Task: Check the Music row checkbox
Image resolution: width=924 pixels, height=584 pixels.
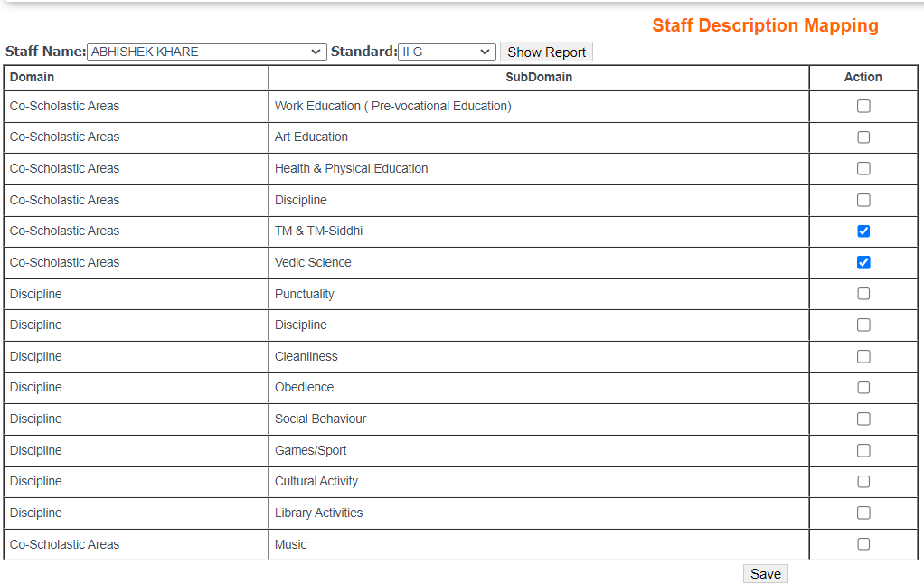Action: click(863, 544)
